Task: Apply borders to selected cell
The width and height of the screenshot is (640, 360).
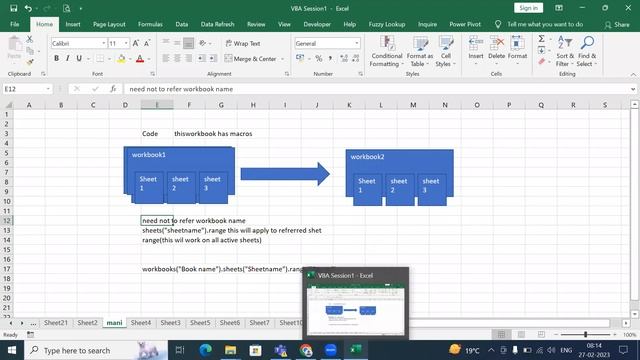Action: click(100, 59)
